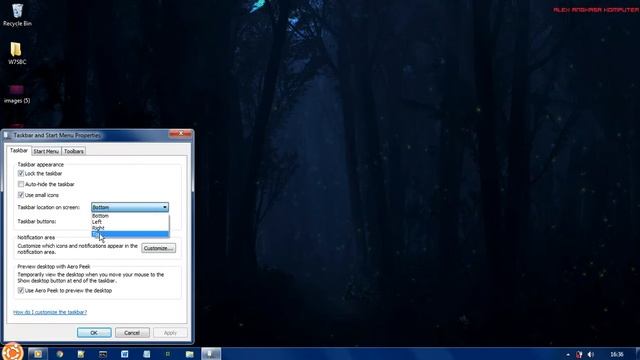Choose Right in the location list
The image size is (640, 360).
130,228
